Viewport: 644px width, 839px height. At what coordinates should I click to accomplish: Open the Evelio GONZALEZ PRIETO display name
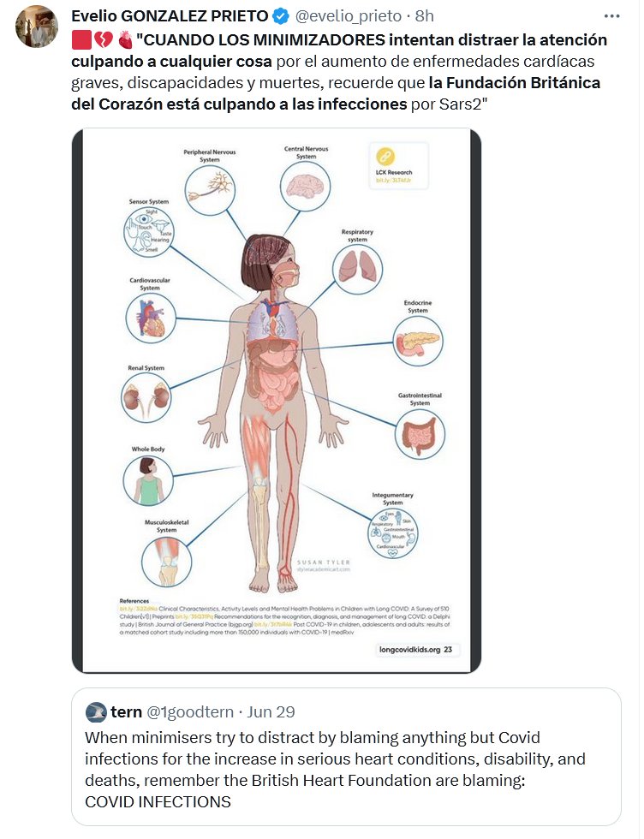coord(169,16)
